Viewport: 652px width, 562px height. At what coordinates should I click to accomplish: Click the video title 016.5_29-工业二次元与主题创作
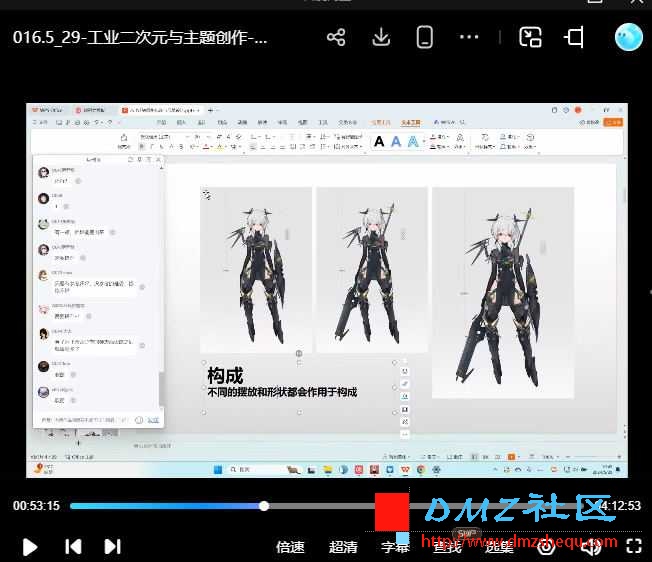point(140,37)
